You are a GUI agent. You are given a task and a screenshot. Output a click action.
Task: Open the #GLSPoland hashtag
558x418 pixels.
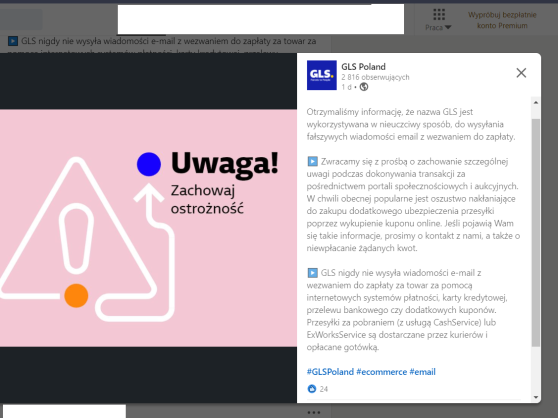(330, 372)
